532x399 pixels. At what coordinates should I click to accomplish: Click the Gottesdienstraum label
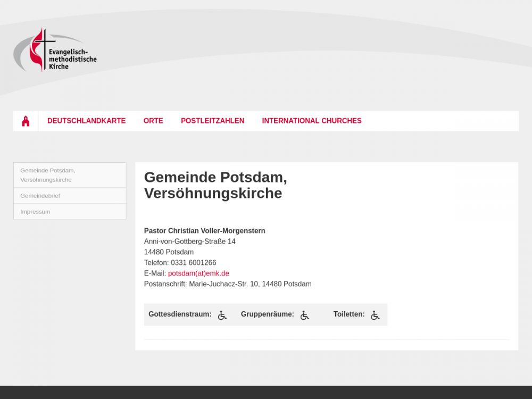[x=180, y=314]
